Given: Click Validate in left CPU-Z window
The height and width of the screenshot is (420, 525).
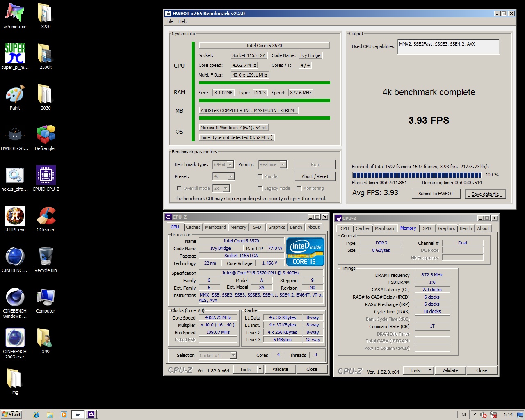Looking at the screenshot, I should [280, 369].
